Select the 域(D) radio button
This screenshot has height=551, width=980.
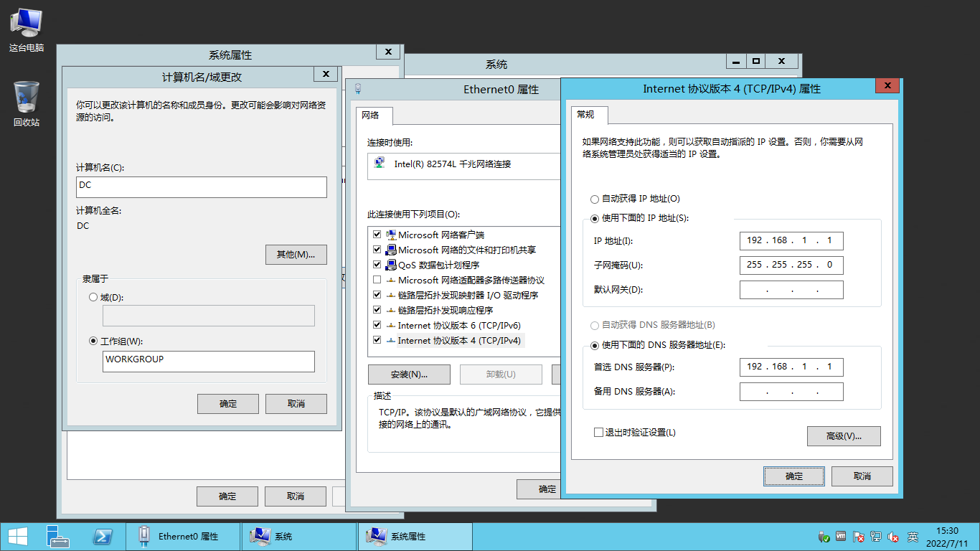point(93,296)
